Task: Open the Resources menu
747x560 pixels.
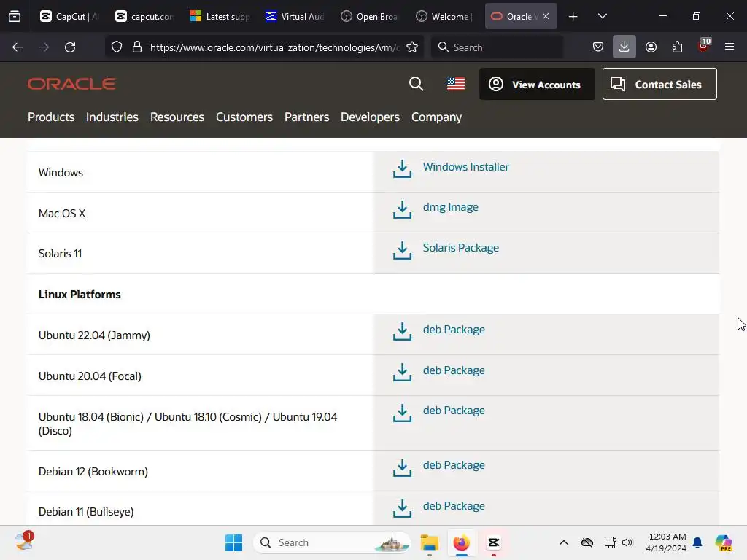Action: click(177, 117)
